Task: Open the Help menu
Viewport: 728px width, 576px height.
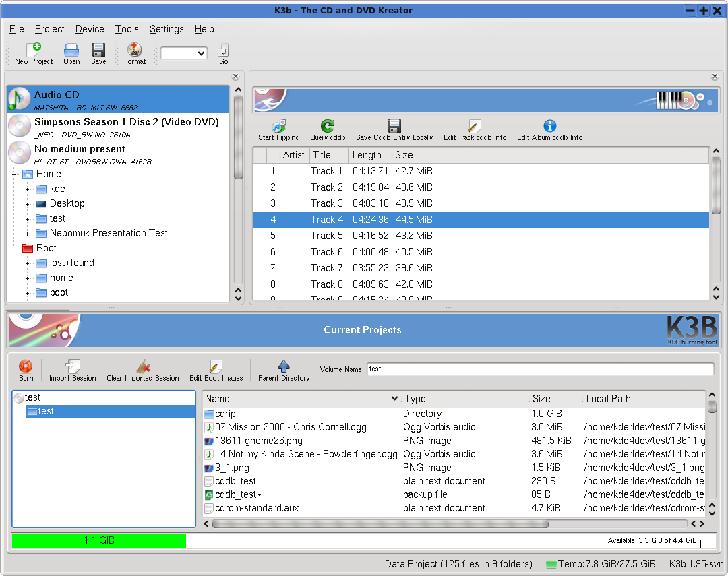Action: pos(204,29)
